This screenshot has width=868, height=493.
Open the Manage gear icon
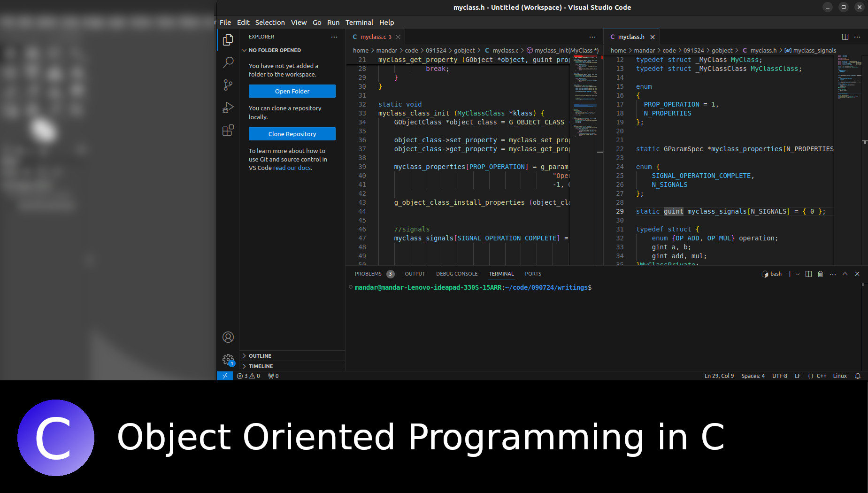point(228,360)
